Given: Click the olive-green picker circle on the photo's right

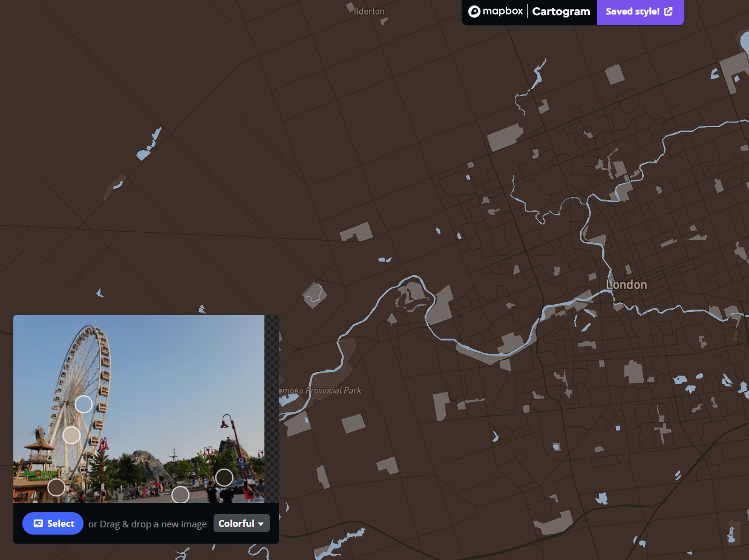Looking at the screenshot, I should (224, 477).
